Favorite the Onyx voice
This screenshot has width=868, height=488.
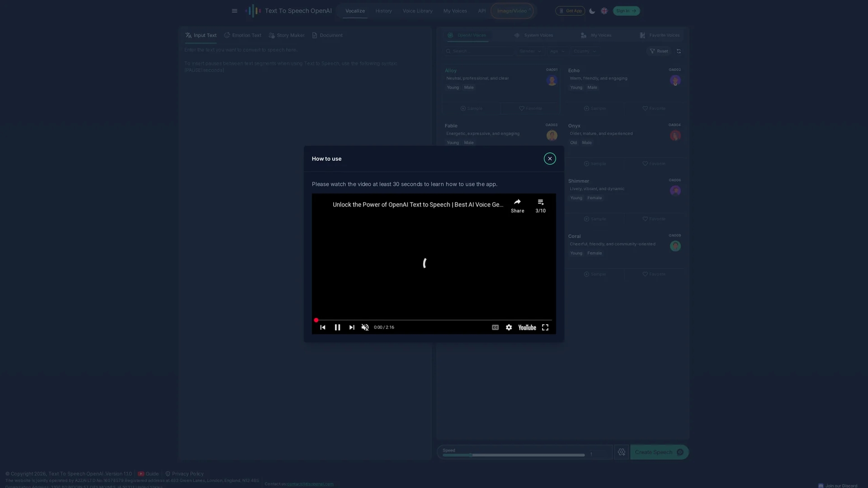point(654,164)
